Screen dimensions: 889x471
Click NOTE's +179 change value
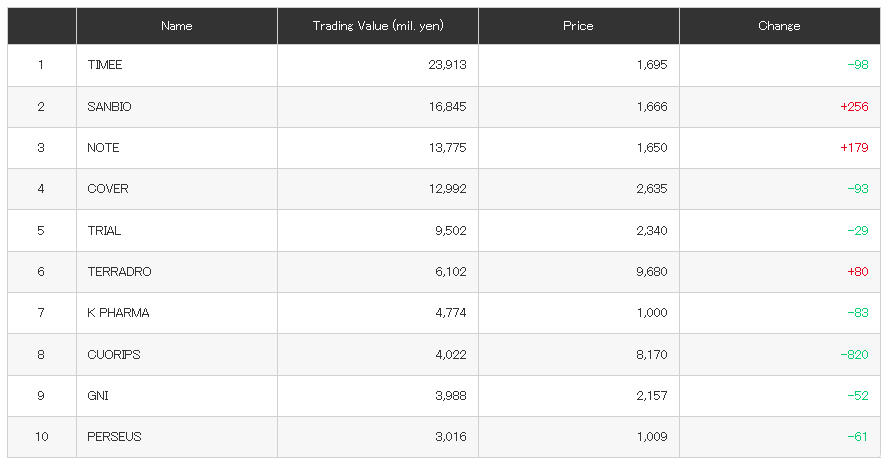854,148
